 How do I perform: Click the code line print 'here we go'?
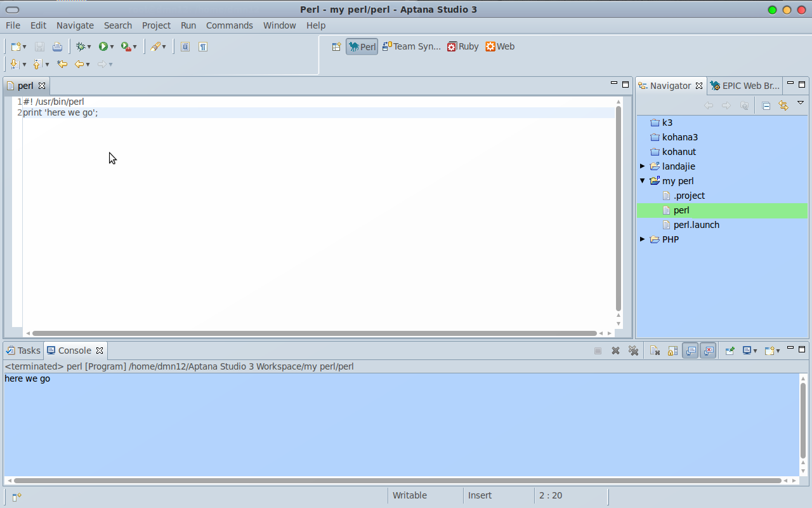[x=61, y=113]
